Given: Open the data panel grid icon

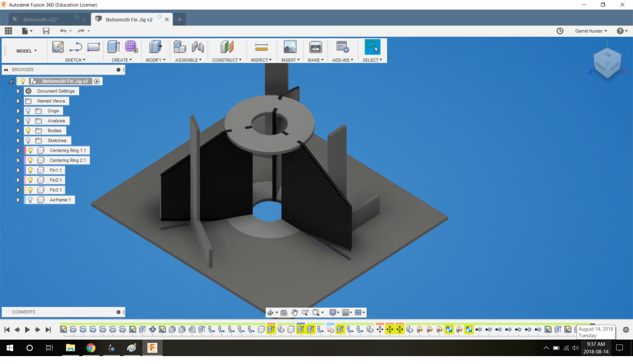Looking at the screenshot, I should tap(8, 31).
